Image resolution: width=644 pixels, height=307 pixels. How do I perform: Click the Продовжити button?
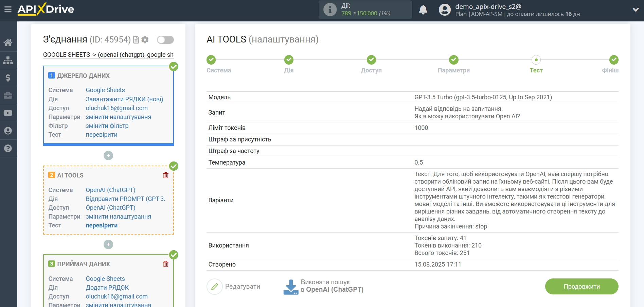click(582, 287)
